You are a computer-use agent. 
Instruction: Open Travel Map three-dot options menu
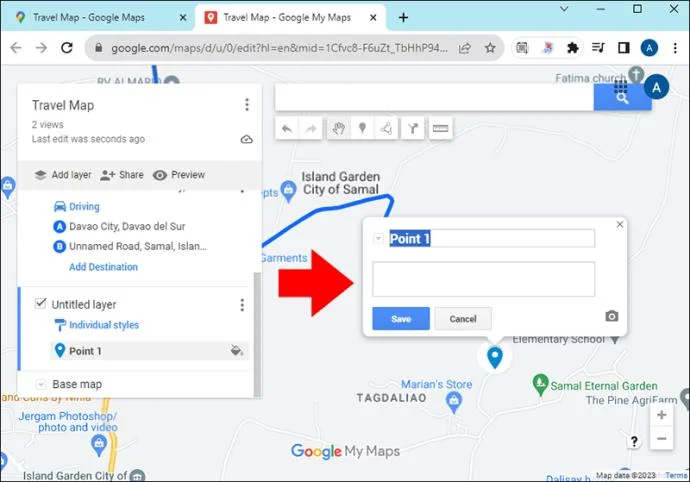[x=247, y=104]
